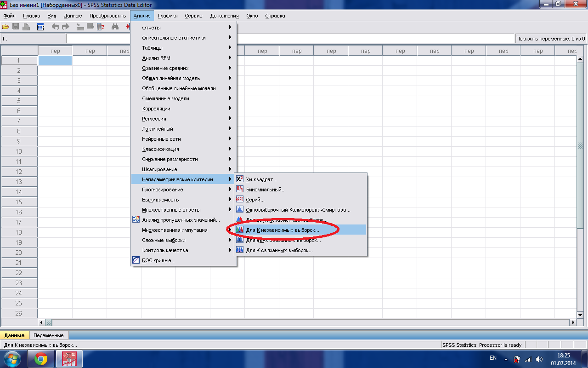The width and height of the screenshot is (588, 368).
Task: Open the Данные menu
Action: pos(73,16)
